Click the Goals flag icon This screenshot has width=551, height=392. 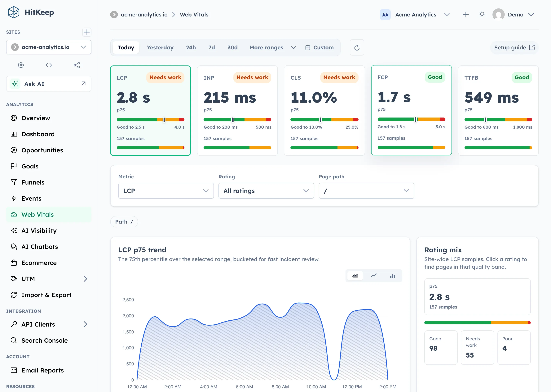(x=14, y=166)
